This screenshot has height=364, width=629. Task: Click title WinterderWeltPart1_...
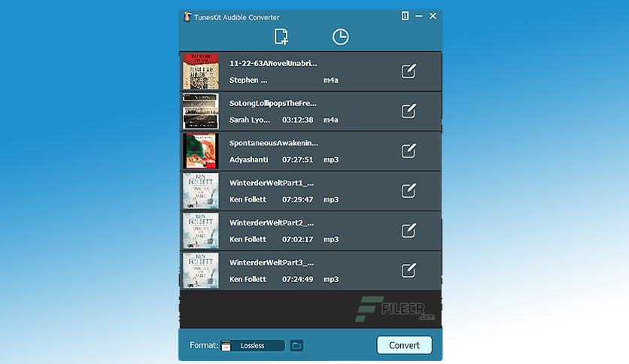pos(272,183)
